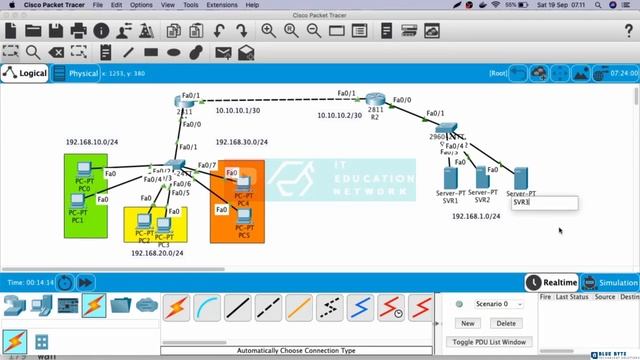Pick the Draw Rectangle tool
This screenshot has width=640, height=360.
tap(151, 53)
